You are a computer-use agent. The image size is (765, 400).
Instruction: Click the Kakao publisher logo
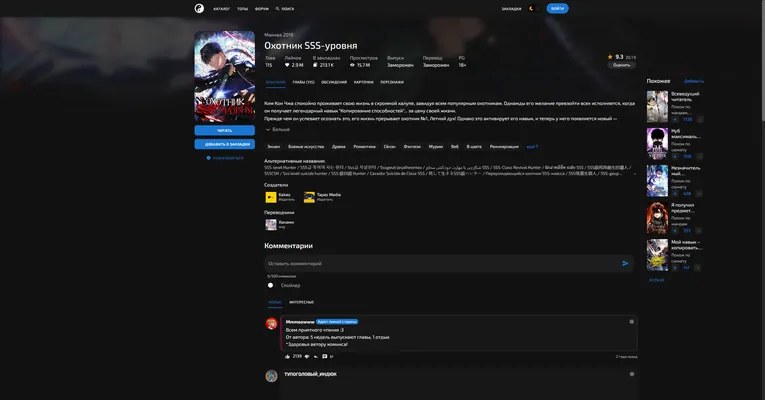point(271,197)
